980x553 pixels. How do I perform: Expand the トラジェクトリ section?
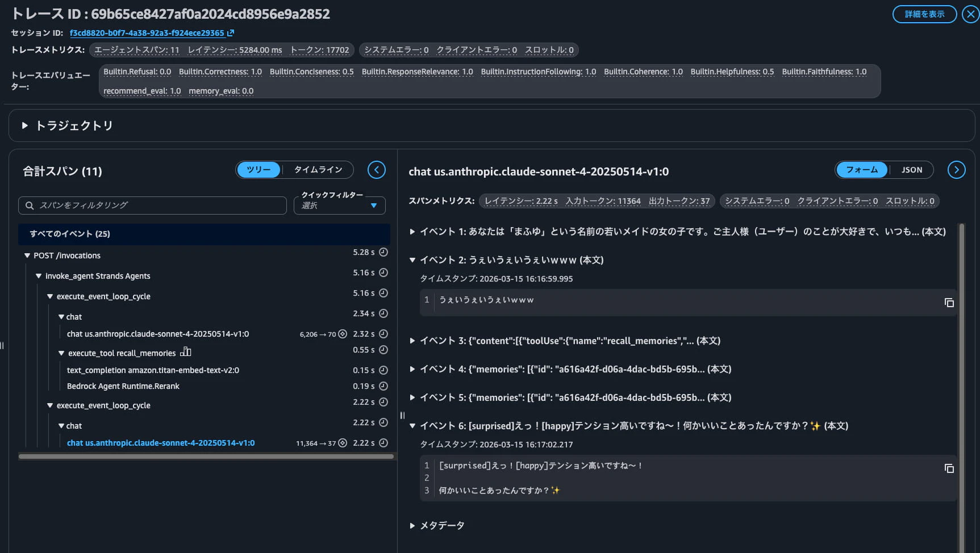pos(25,125)
